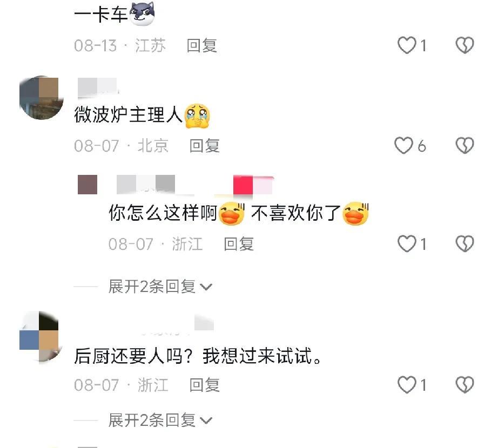Expand 2 replies under 微波炉主理人 thread

coord(160,287)
